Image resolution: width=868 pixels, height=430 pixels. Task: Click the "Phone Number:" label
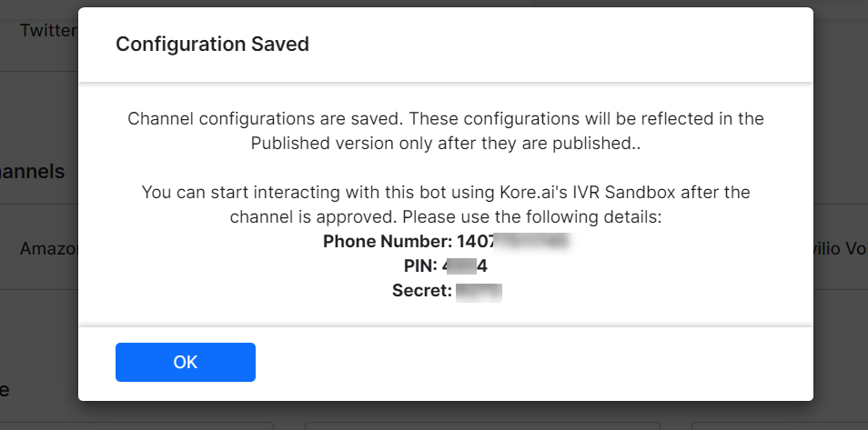[x=388, y=242]
